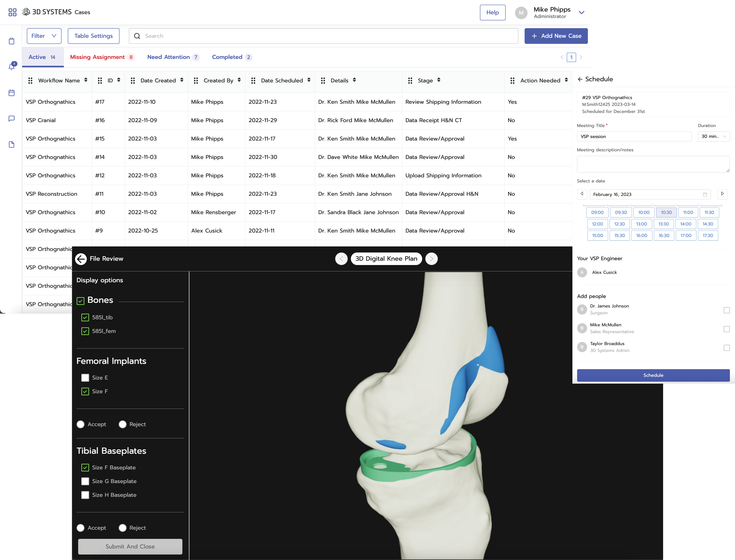Sort by Created By
This screenshot has height=560, width=735.
click(239, 80)
